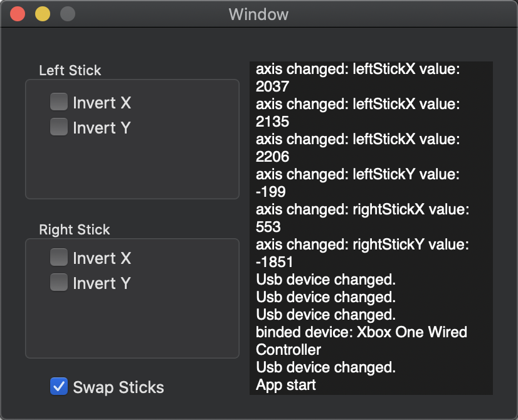The height and width of the screenshot is (420, 518).
Task: Click the topmost 'Usb device changed.' log line
Action: pyautogui.click(x=325, y=280)
